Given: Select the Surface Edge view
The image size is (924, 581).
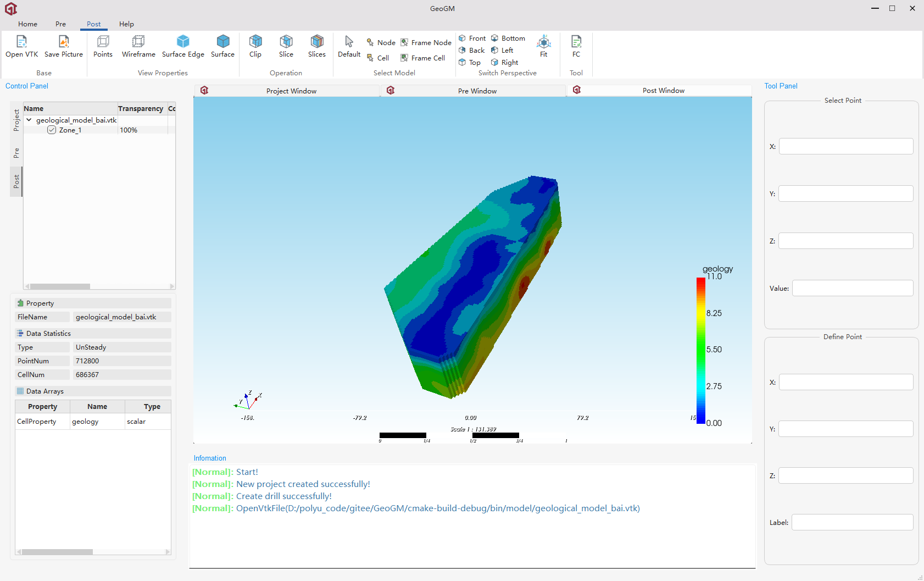Looking at the screenshot, I should 183,46.
